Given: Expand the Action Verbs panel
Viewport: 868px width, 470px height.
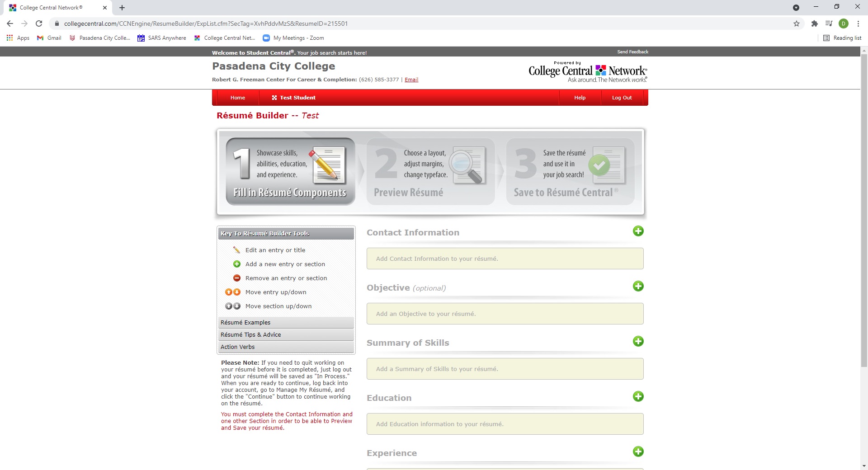Looking at the screenshot, I should (286, 347).
